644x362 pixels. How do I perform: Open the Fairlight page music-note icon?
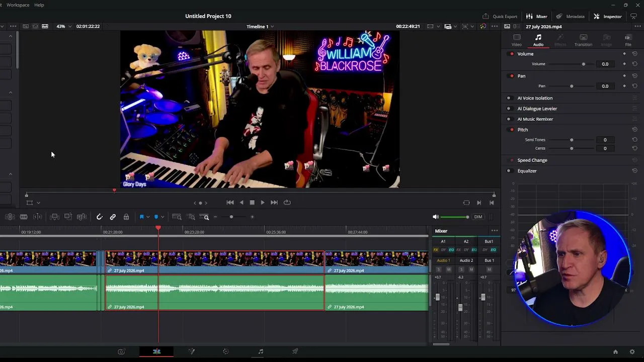[261, 351]
